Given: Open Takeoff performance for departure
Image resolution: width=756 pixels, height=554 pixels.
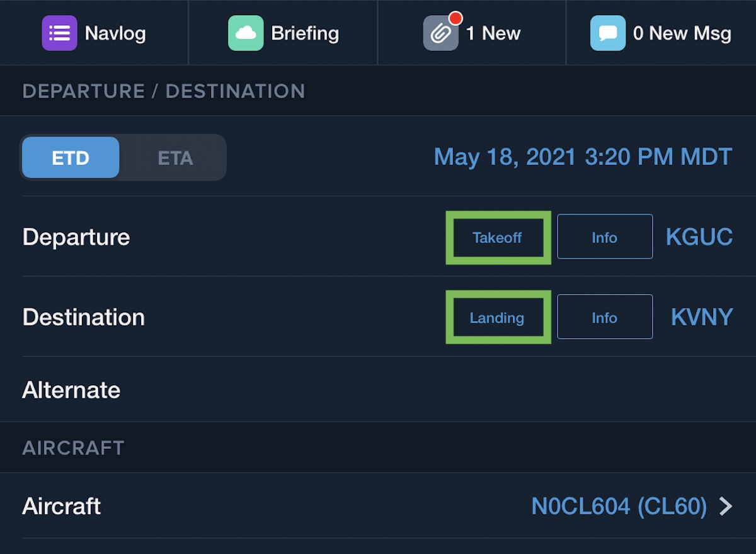Looking at the screenshot, I should 498,237.
